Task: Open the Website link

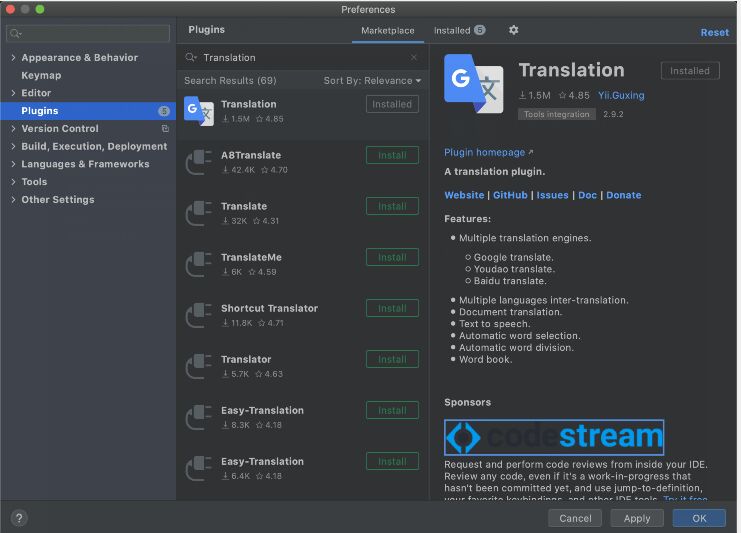Action: click(464, 195)
